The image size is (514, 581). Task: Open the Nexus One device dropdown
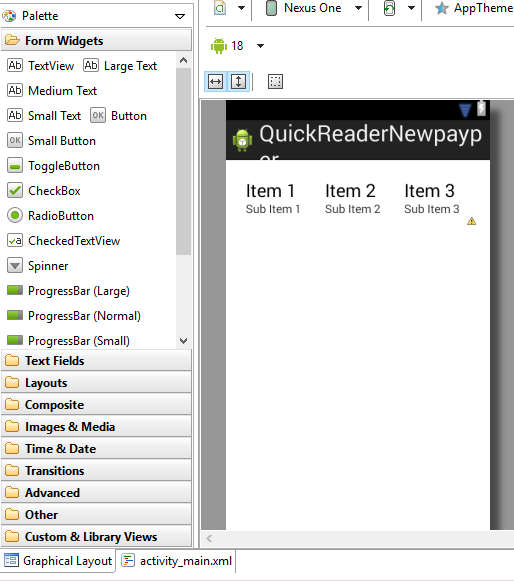click(358, 8)
